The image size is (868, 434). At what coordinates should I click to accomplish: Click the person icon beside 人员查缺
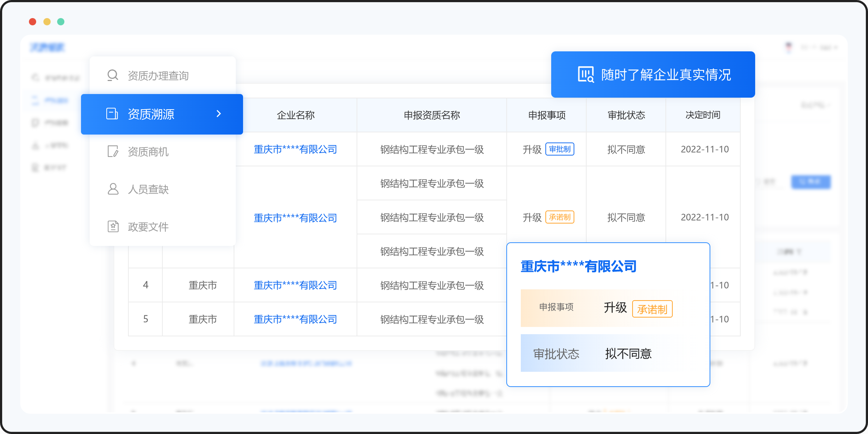pos(113,189)
